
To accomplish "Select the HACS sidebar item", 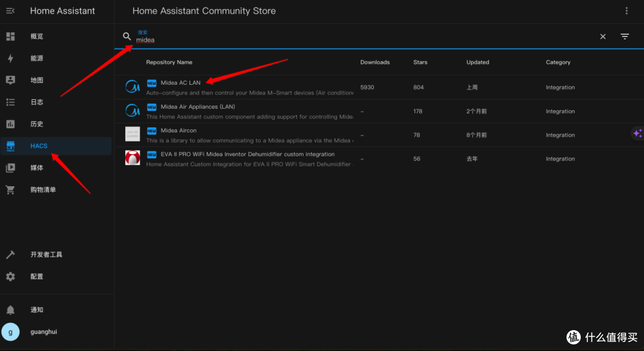I will tap(57, 146).
